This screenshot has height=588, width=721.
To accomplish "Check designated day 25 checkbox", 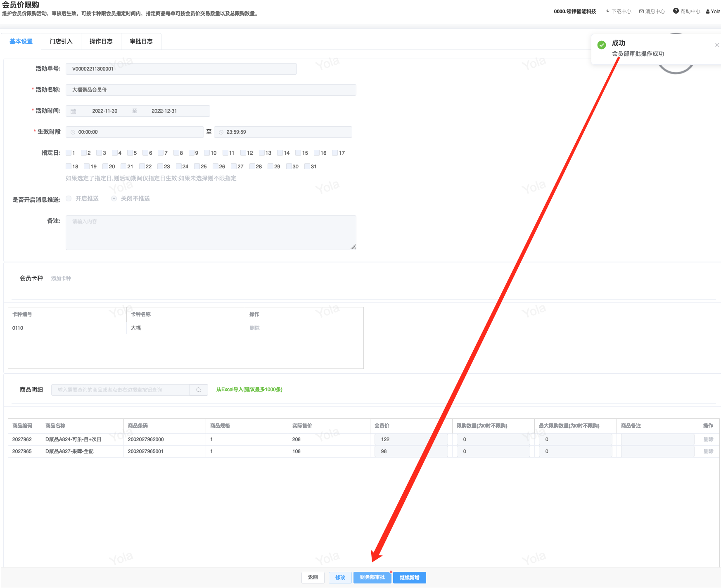I will [x=197, y=166].
